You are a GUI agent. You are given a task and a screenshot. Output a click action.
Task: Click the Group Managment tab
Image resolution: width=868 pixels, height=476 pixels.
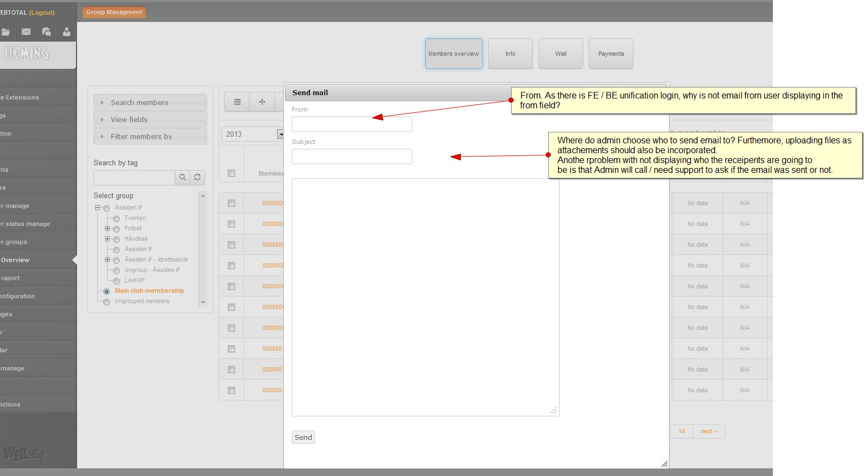(x=114, y=12)
